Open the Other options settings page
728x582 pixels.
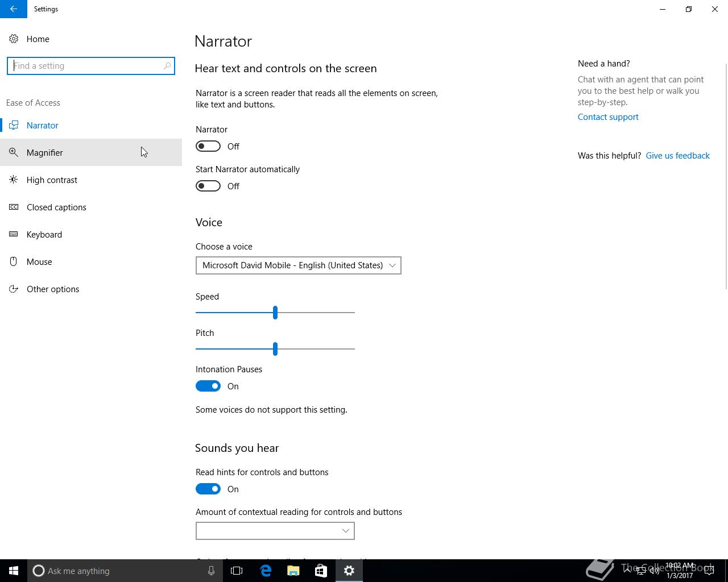click(91, 289)
